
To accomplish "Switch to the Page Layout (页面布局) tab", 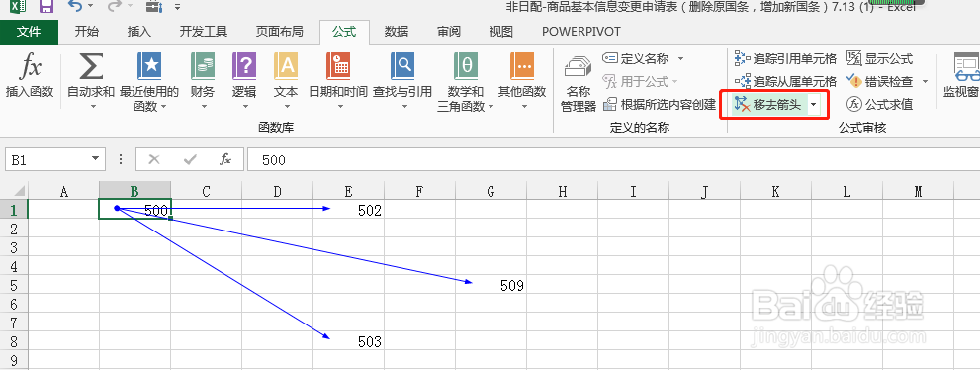I will pyautogui.click(x=280, y=32).
